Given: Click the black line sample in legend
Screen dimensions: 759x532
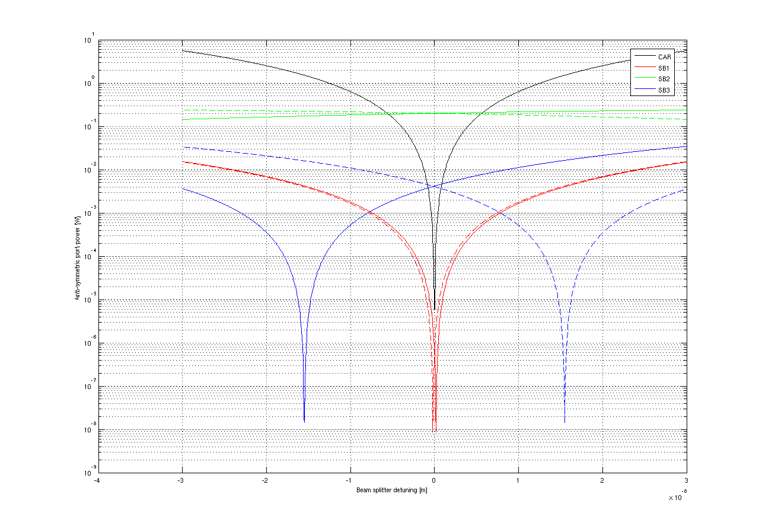Looking at the screenshot, I should [x=643, y=57].
